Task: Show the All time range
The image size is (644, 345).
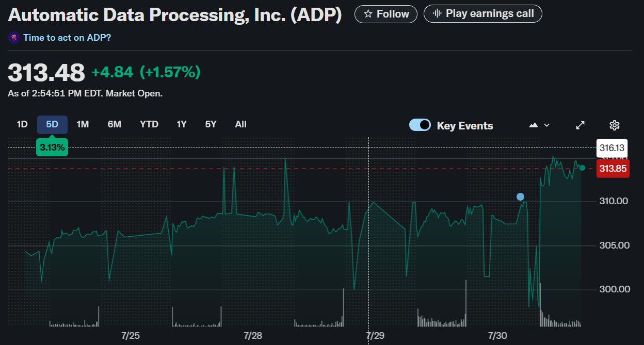Action: pyautogui.click(x=240, y=124)
